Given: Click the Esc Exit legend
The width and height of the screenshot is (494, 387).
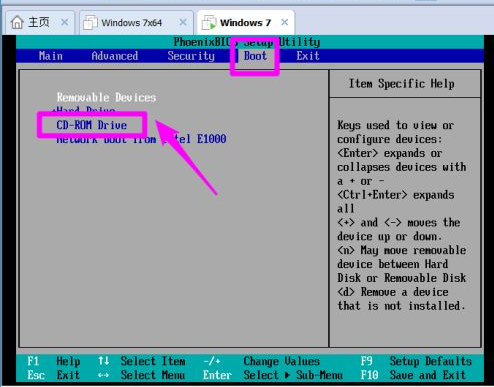Looking at the screenshot, I should coord(54,375).
